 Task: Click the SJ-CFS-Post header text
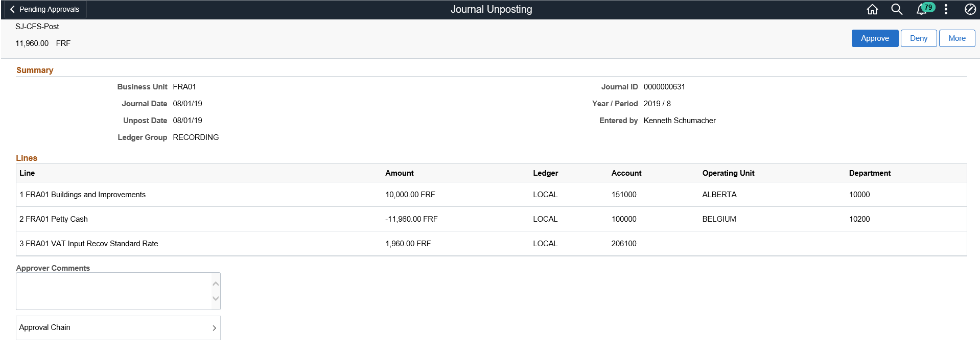(37, 27)
